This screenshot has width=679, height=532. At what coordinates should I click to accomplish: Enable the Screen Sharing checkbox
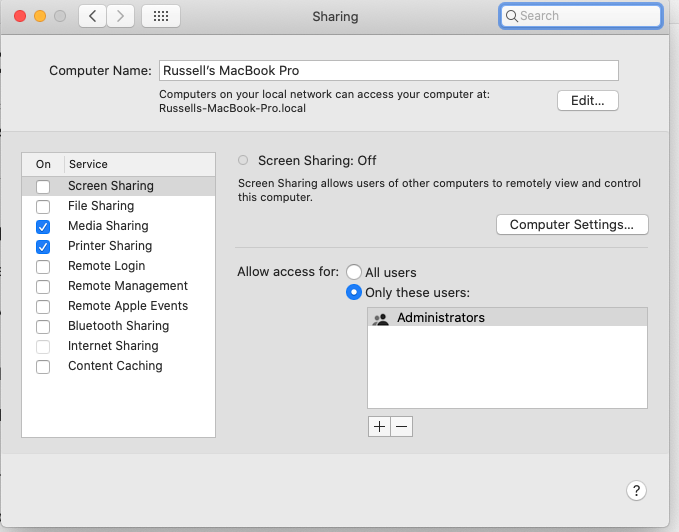[x=43, y=187]
